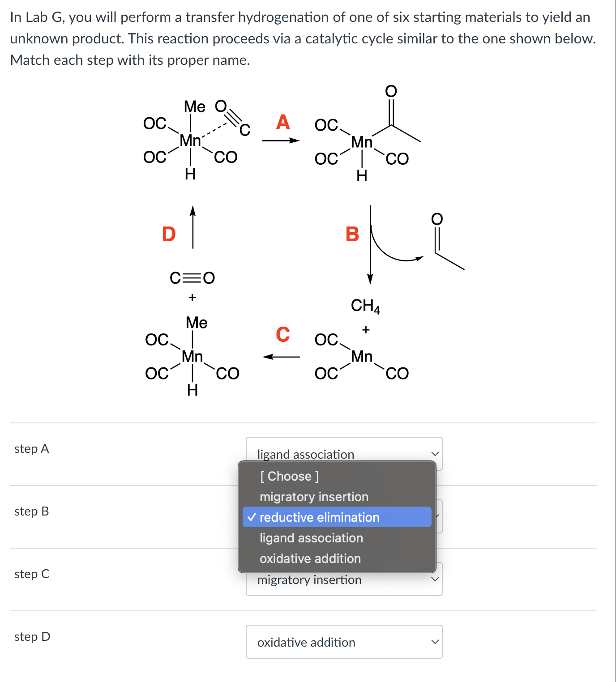This screenshot has width=616, height=682.
Task: Click the checkmark beside "reductive elimination"
Action: [x=252, y=517]
